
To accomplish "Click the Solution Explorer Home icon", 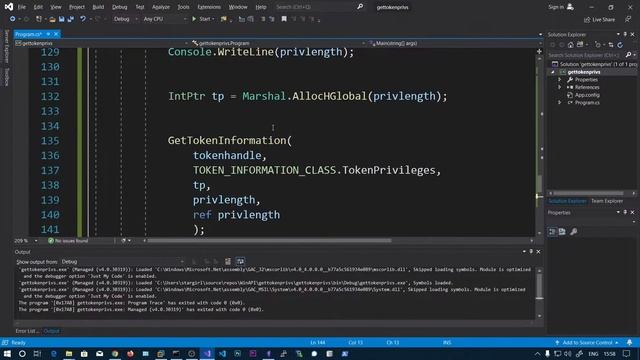I will [x=571, y=45].
